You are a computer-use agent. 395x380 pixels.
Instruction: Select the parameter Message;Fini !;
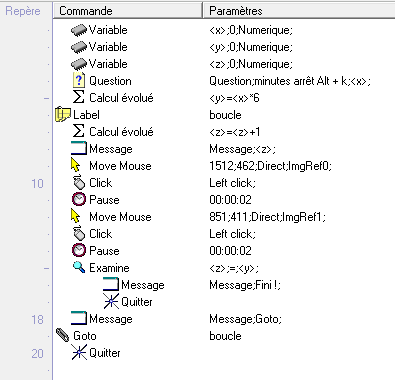pyautogui.click(x=245, y=285)
